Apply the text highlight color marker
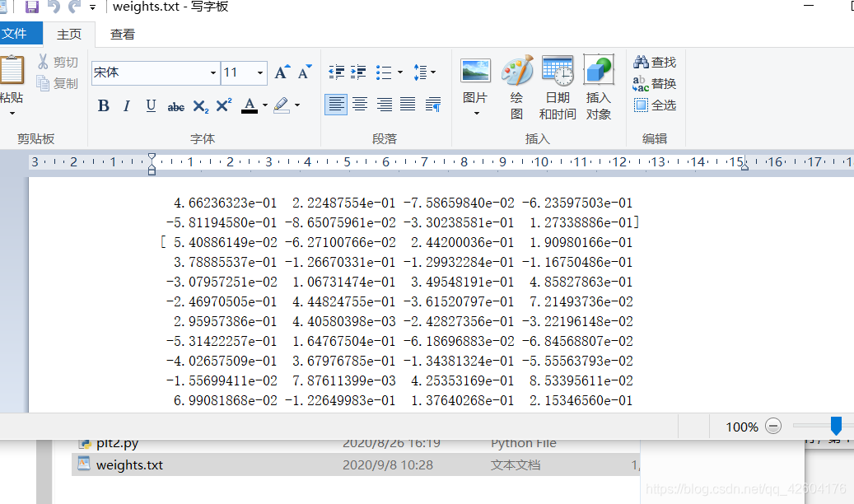Viewport: 854px width, 504px height. [282, 105]
